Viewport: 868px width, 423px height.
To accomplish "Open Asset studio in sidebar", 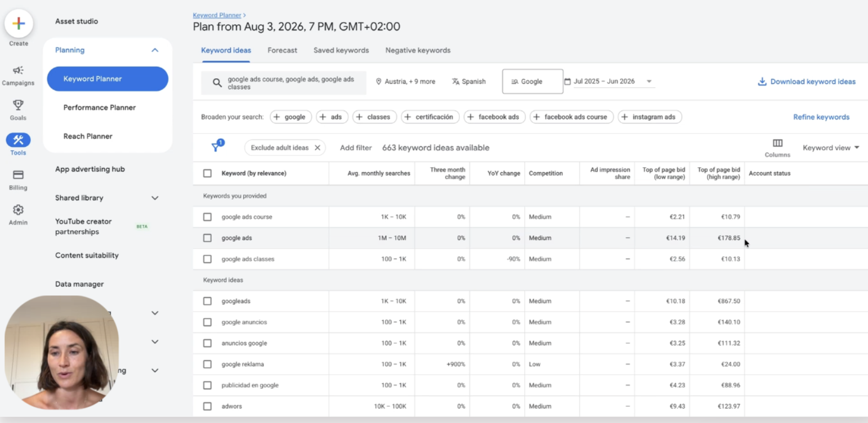I will pos(77,21).
